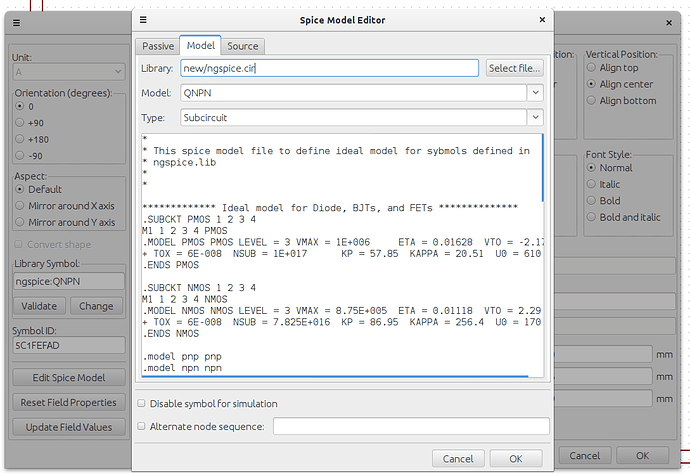Select Align top vertical position
The width and height of the screenshot is (690, 474).
(x=591, y=67)
